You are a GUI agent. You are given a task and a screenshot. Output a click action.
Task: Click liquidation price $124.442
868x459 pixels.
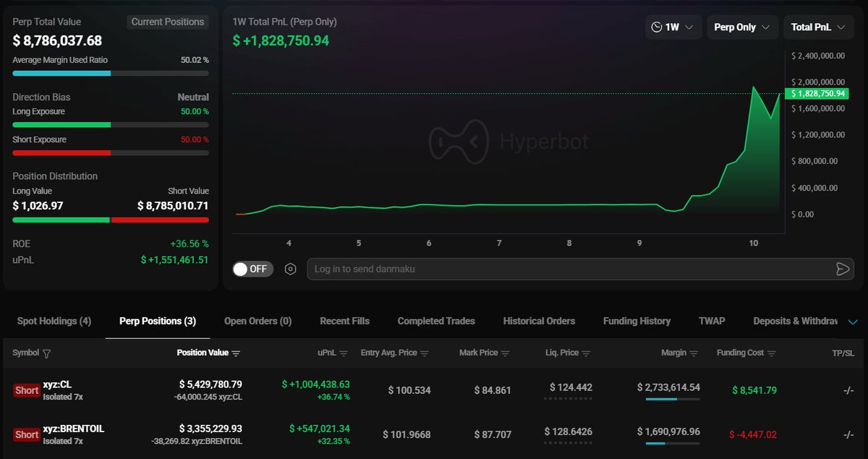pyautogui.click(x=571, y=387)
